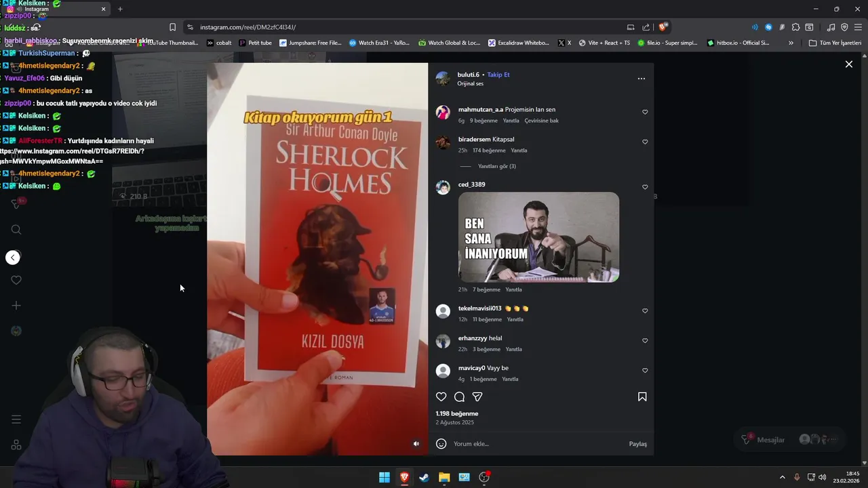
Task: Show more bookmarks with the double chevron
Action: 791,43
